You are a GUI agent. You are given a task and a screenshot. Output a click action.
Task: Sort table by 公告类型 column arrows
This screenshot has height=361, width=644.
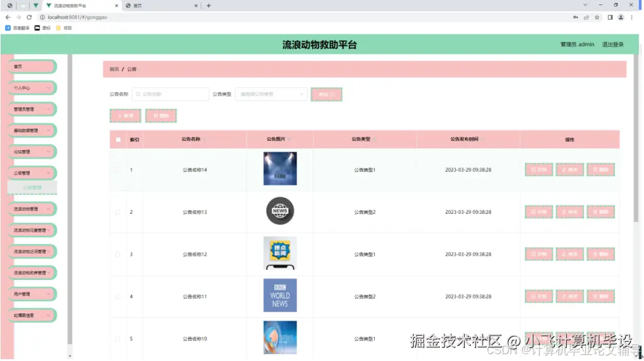point(374,139)
